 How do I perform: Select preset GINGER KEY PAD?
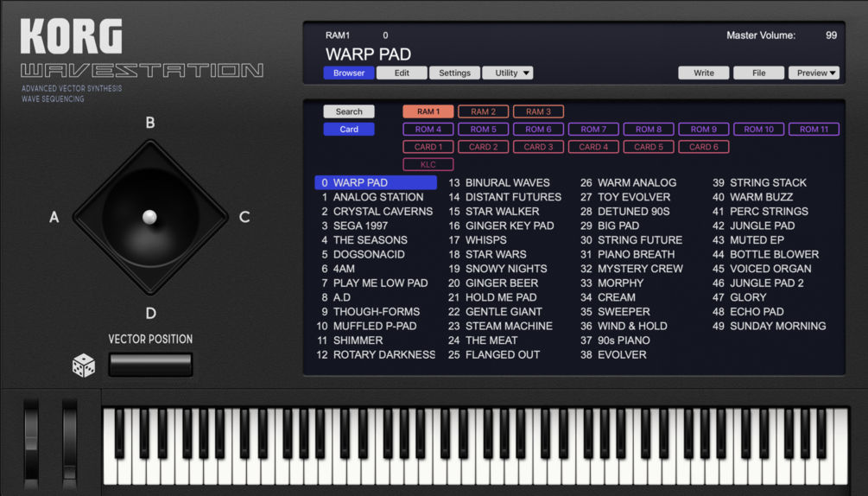tap(510, 226)
